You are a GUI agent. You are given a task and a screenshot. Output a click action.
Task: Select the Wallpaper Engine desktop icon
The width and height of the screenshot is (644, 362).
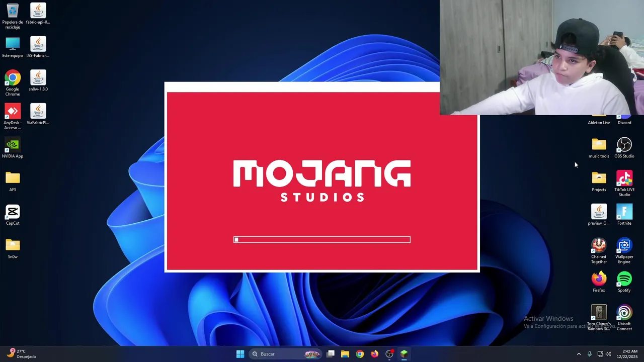(x=624, y=250)
